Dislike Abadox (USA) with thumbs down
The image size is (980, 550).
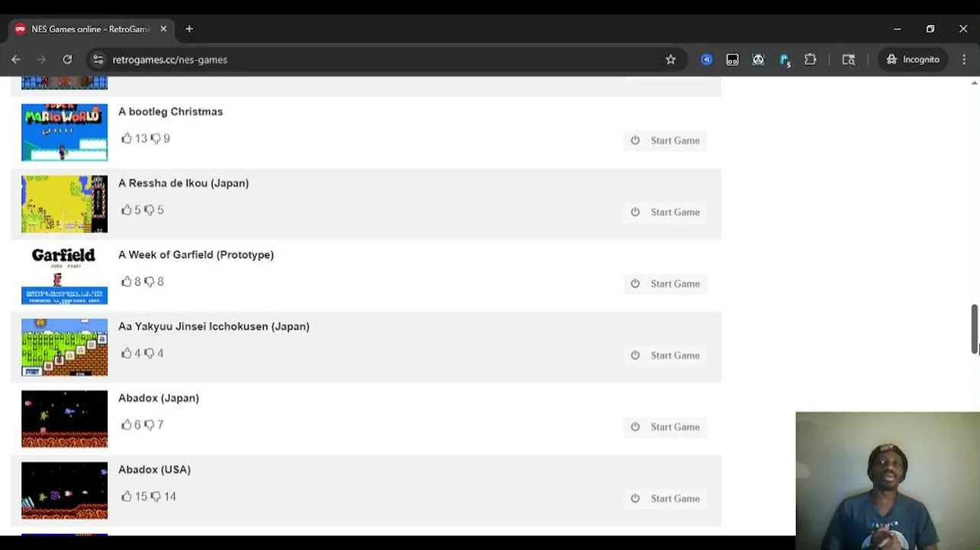click(x=156, y=497)
